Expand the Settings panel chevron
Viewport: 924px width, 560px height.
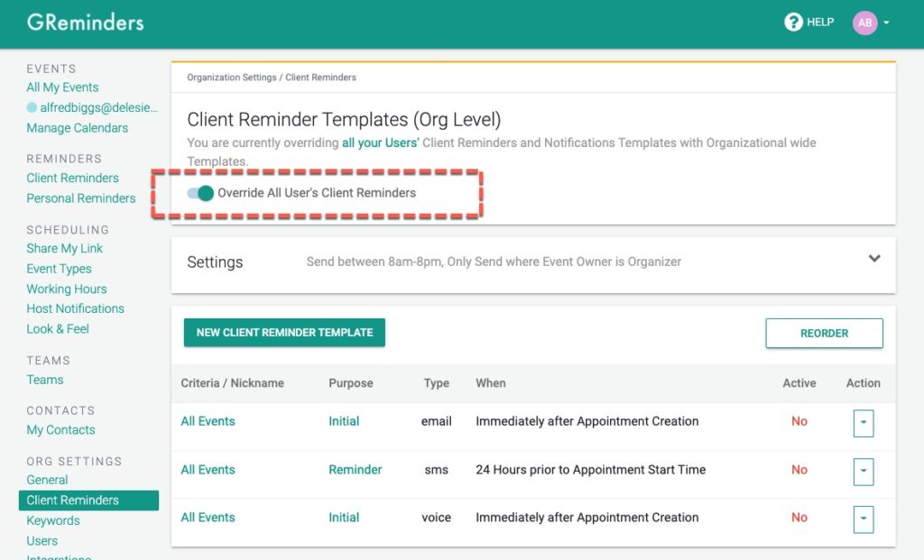pyautogui.click(x=874, y=259)
